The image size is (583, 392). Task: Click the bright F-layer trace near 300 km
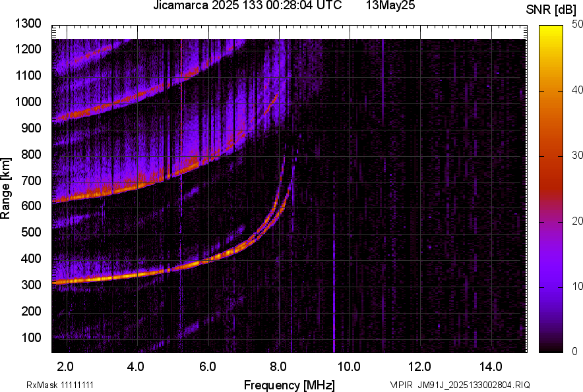[x=111, y=278]
